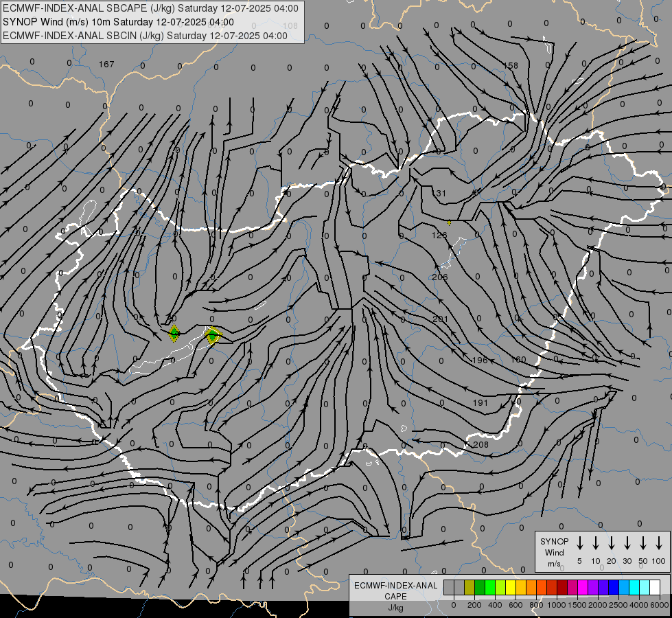The image size is (672, 618).
Task: Click the 30 m/s wind legend label
Action: pos(627,561)
